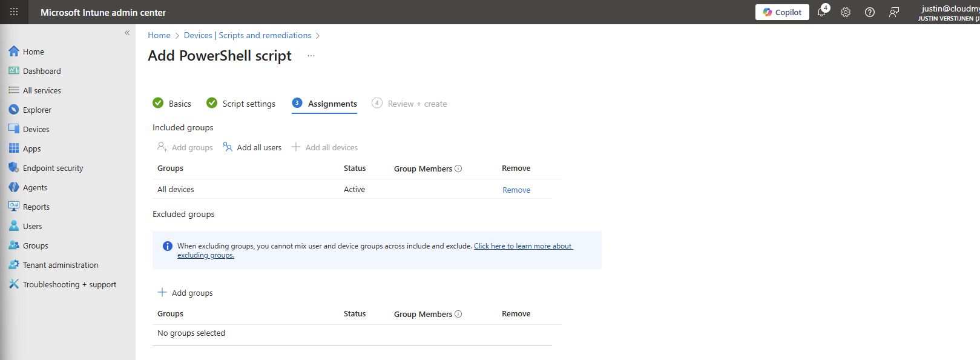Click the Copilot button
This screenshot has height=360, width=980.
pyautogui.click(x=782, y=12)
